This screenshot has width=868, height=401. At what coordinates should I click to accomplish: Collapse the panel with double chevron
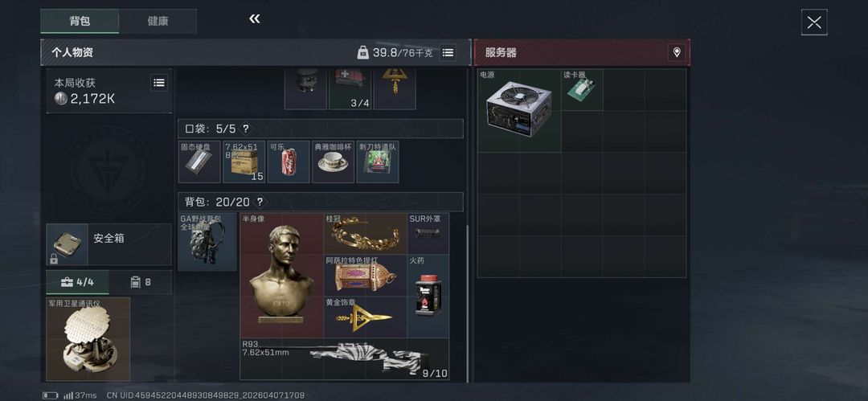click(255, 19)
